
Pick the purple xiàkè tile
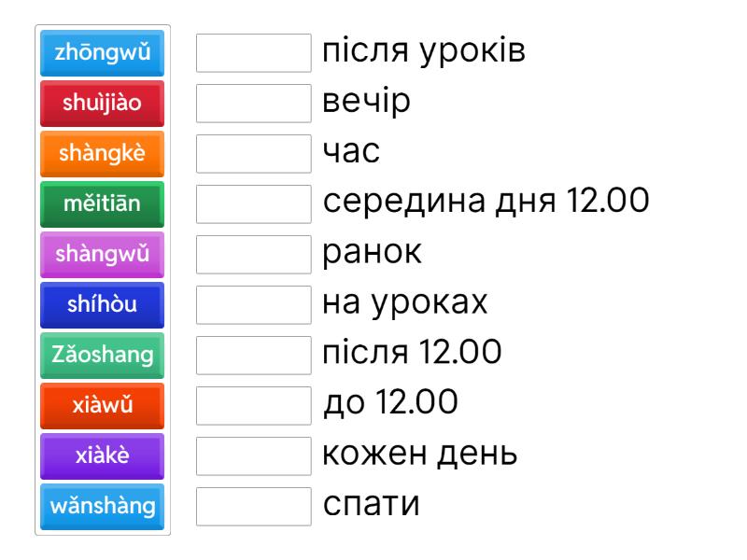(x=103, y=456)
